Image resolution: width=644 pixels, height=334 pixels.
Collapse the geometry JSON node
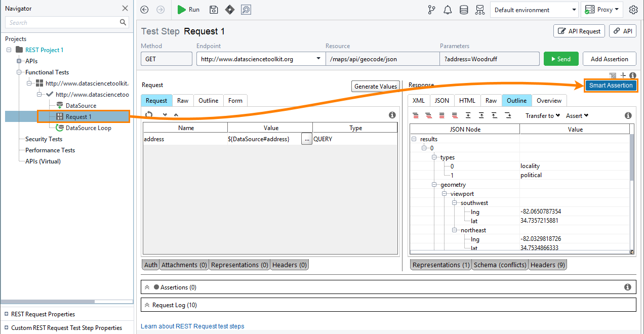[434, 184]
